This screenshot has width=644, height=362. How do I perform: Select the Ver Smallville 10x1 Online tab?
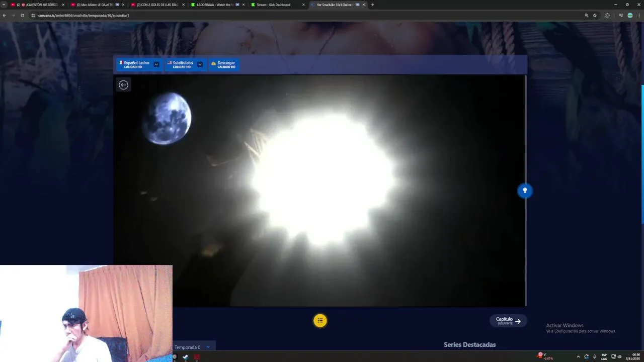click(338, 5)
